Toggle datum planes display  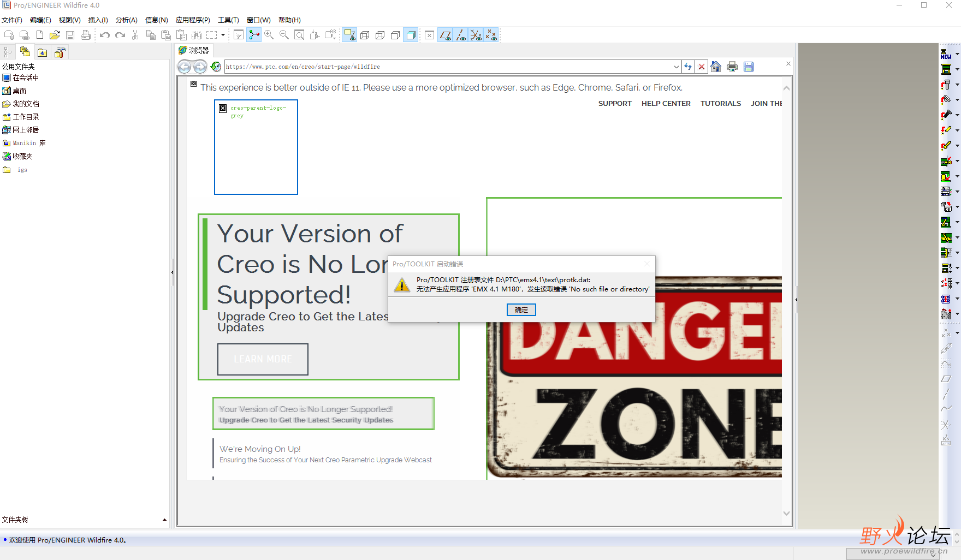click(x=446, y=35)
